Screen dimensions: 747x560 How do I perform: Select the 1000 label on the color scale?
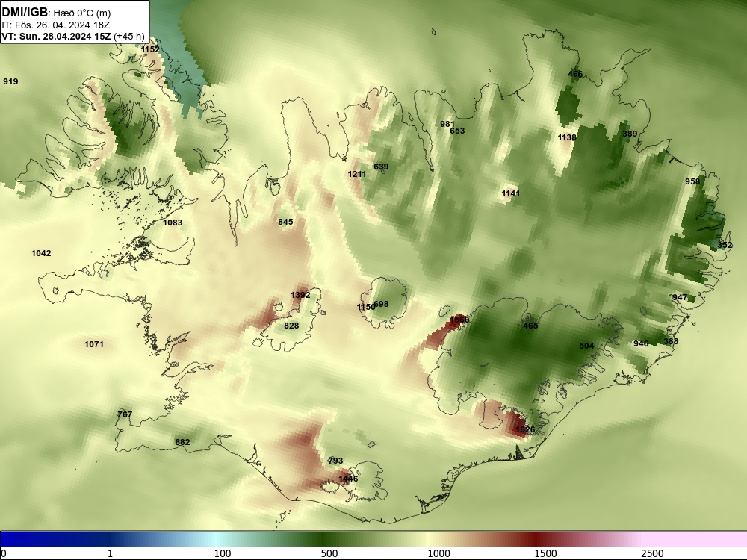(x=438, y=554)
